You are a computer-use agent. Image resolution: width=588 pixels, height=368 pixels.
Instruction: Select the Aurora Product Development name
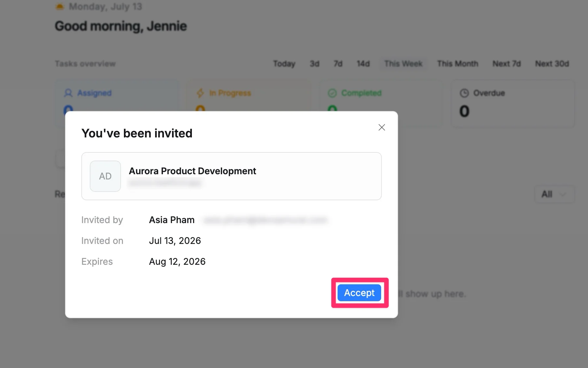(193, 171)
